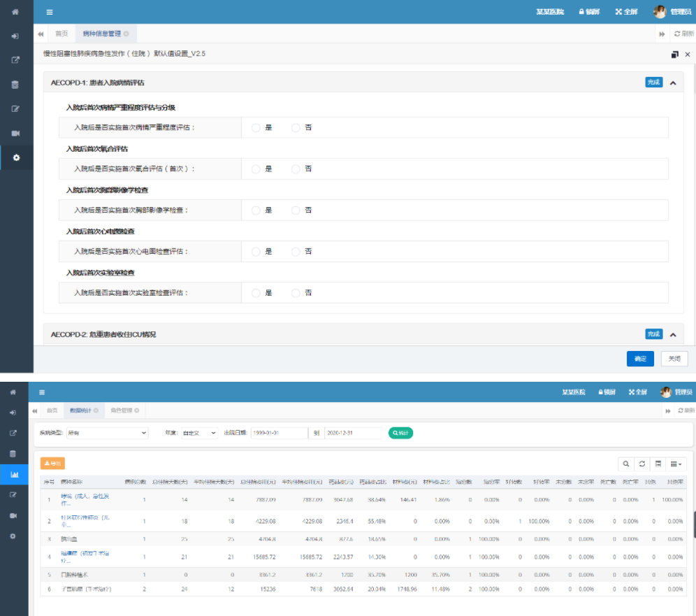Click green 统计 search button
Viewport: 696px width, 616px height.
400,433
